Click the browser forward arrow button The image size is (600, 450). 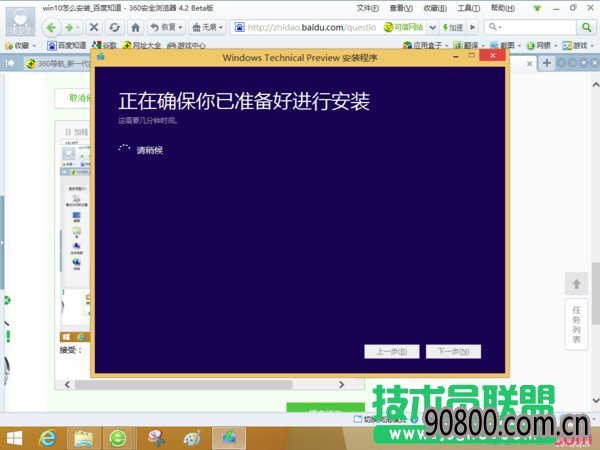click(69, 28)
